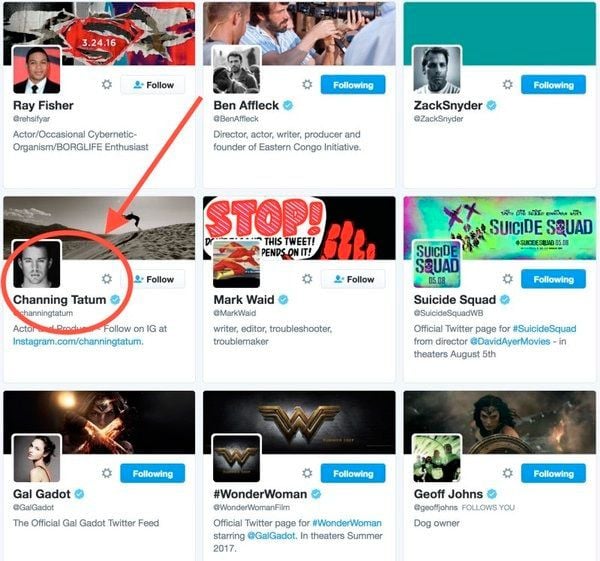
Task: Click gear icon on Mark Waid card
Action: coord(307,279)
